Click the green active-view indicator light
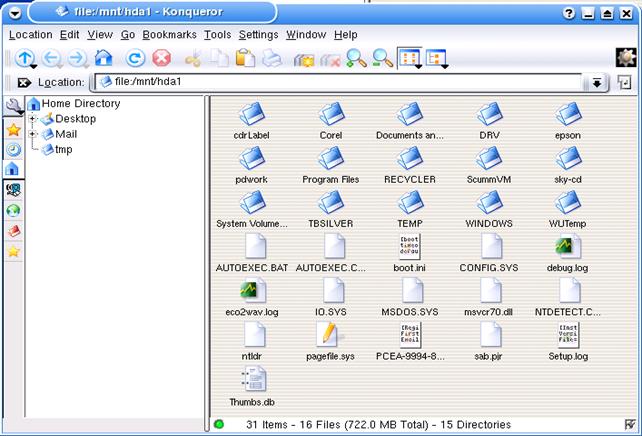642x436 pixels. [x=219, y=424]
